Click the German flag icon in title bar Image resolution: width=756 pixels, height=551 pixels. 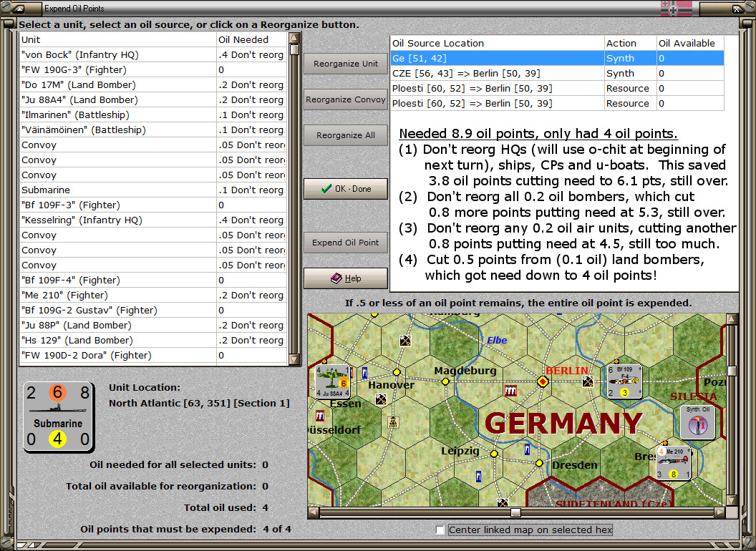(x=676, y=8)
